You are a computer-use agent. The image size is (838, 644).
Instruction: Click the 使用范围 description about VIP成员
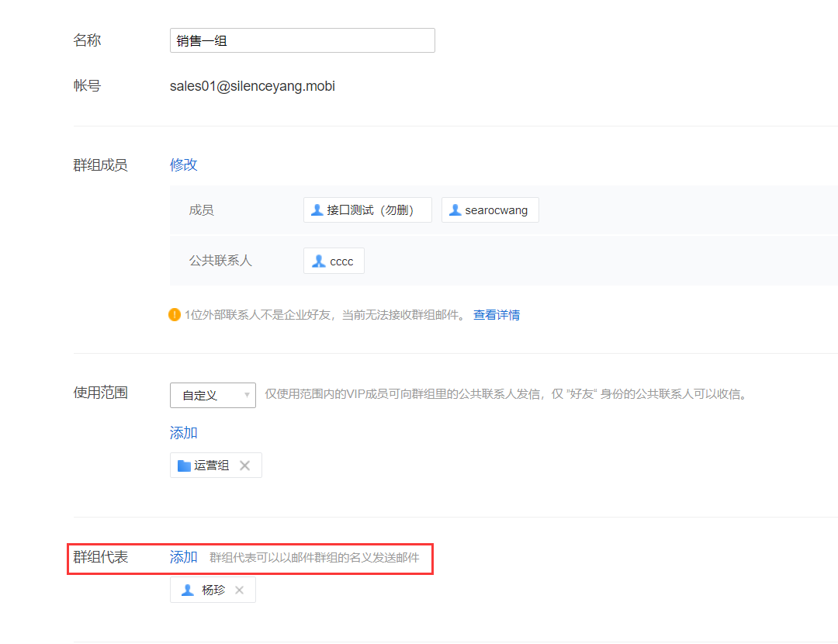(x=506, y=394)
